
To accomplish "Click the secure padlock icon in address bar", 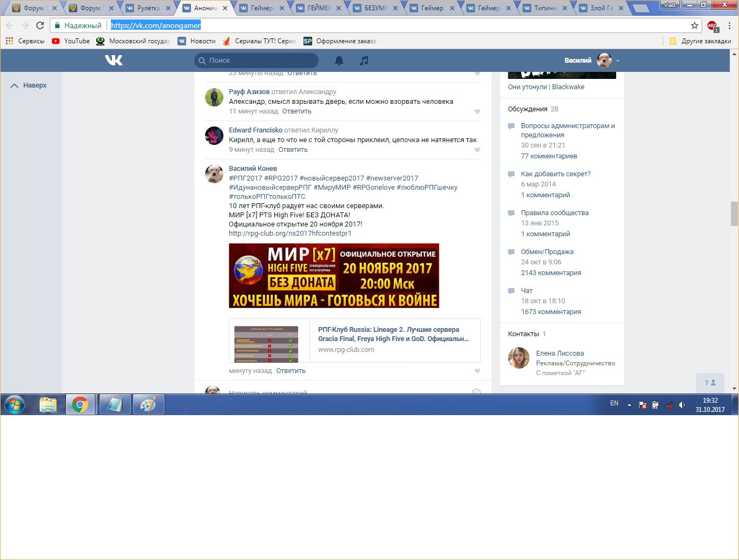I will [x=57, y=25].
